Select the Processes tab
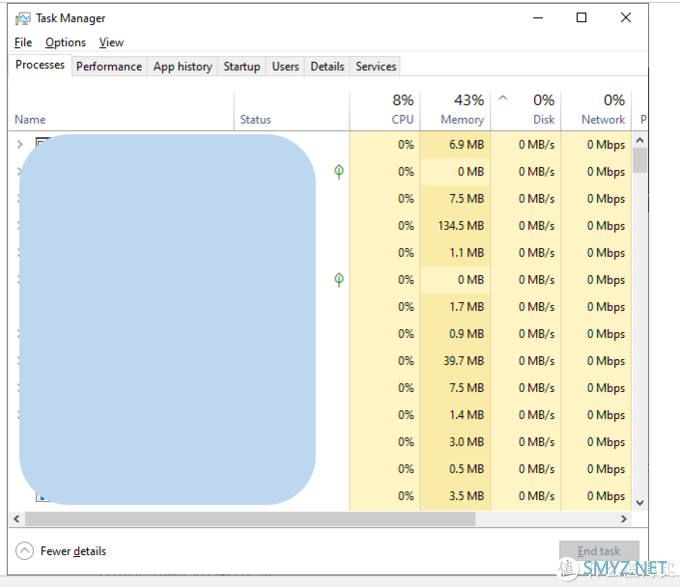680x587 pixels. [x=40, y=65]
